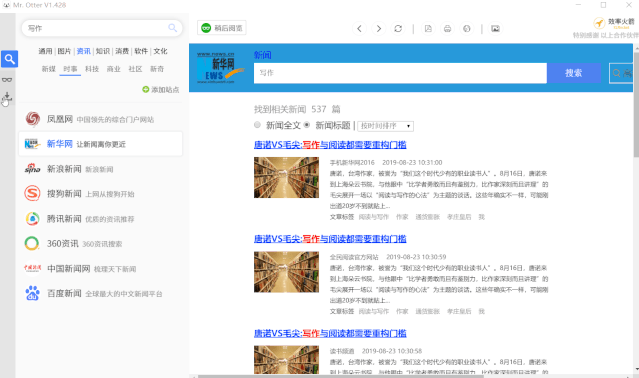Click the 阅读与写作 tag in first result

374,217
